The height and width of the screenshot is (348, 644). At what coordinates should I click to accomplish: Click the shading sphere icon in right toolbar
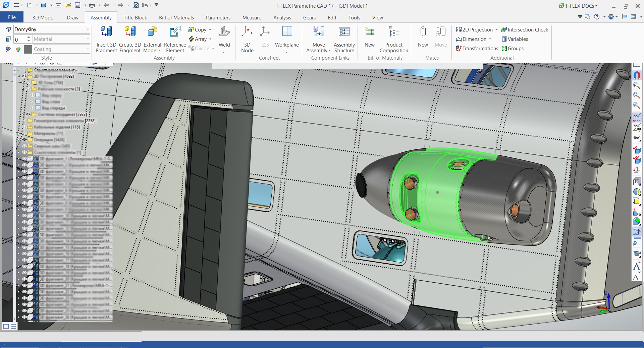coord(637,192)
